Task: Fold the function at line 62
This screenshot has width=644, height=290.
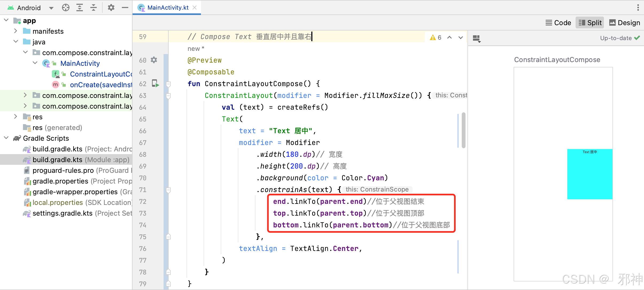Action: pos(168,84)
